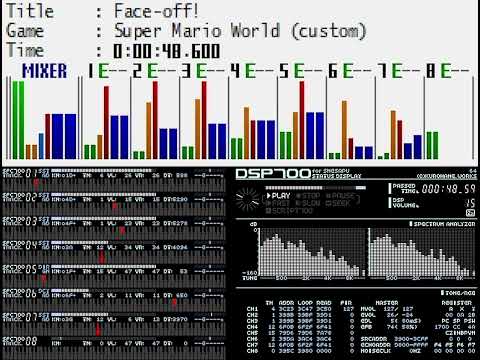Select track 07 number in the track list
This screenshot has height=360, width=480.
tap(31, 317)
